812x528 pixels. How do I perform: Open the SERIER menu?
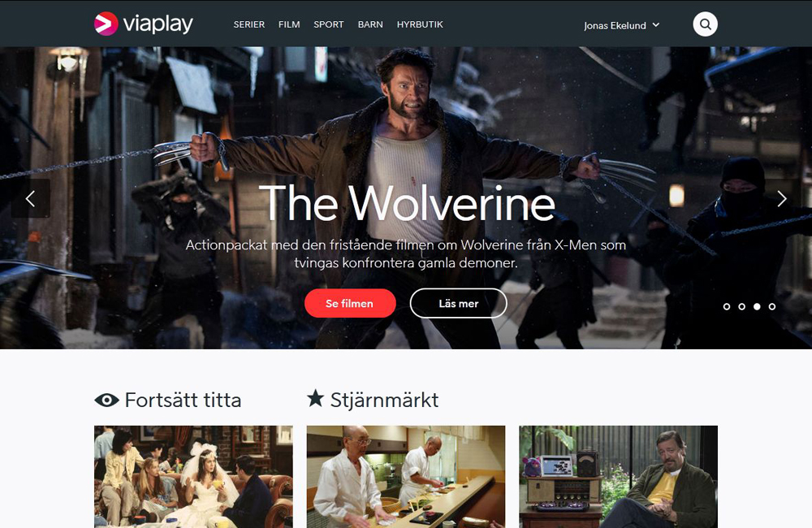coord(249,24)
